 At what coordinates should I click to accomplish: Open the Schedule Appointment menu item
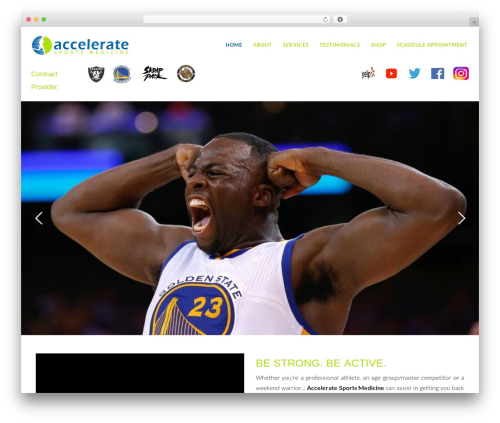432,45
